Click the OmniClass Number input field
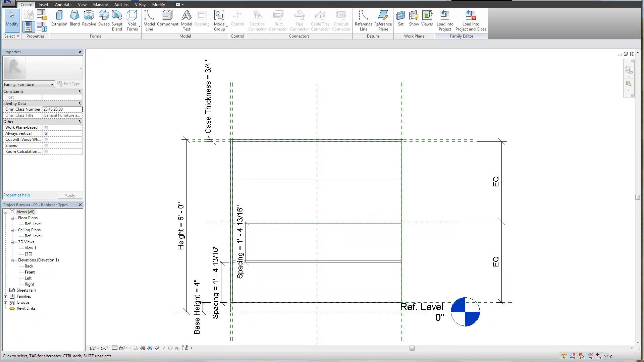This screenshot has height=362, width=644. pyautogui.click(x=62, y=109)
